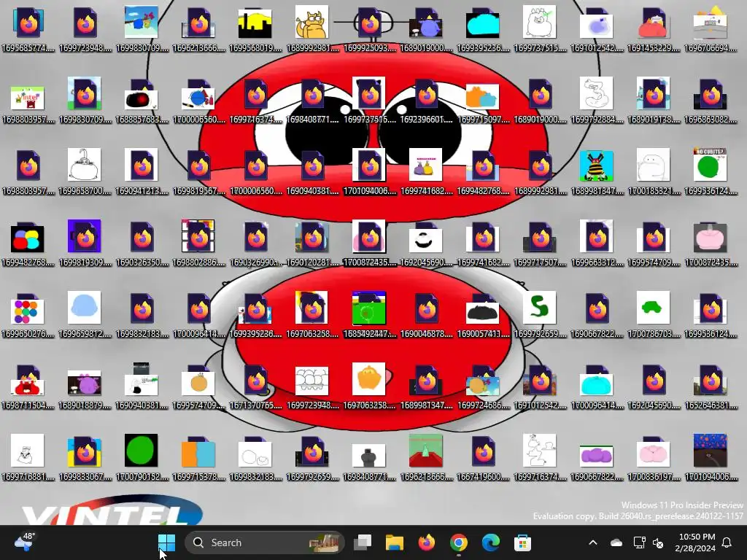Select blue and yellow file 1699833067
The width and height of the screenshot is (747, 560).
(85, 458)
